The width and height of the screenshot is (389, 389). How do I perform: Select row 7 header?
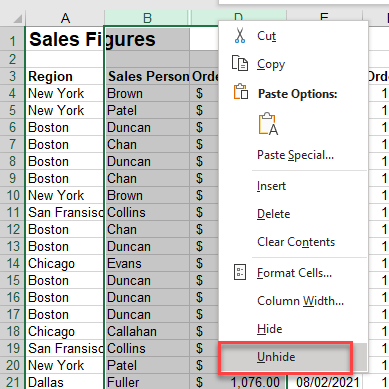[x=12, y=144]
